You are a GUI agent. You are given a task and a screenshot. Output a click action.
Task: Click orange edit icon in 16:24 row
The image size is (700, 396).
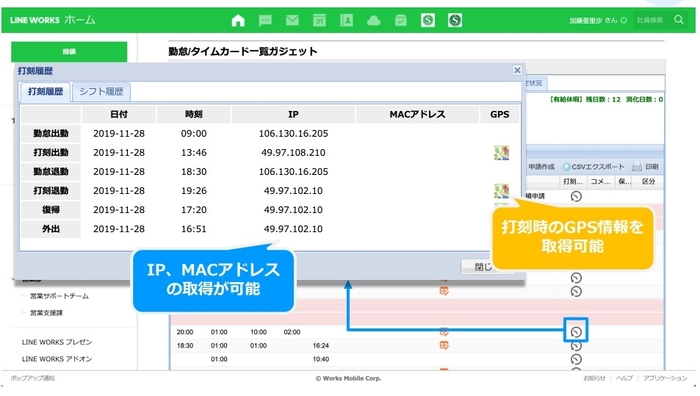click(444, 345)
